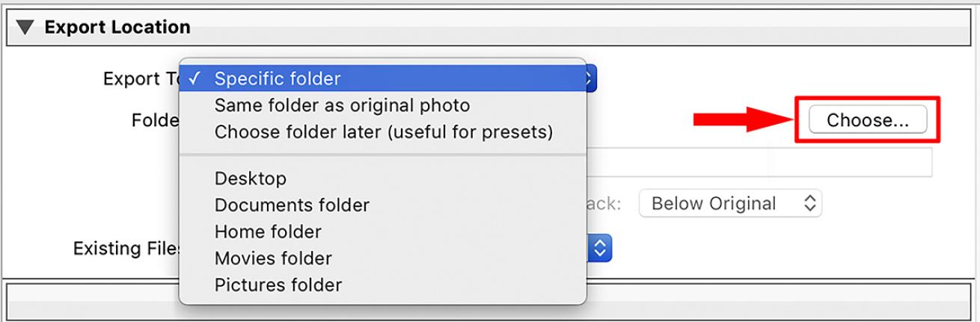Click the subfolder text field
The height and width of the screenshot is (322, 980).
coord(756,162)
